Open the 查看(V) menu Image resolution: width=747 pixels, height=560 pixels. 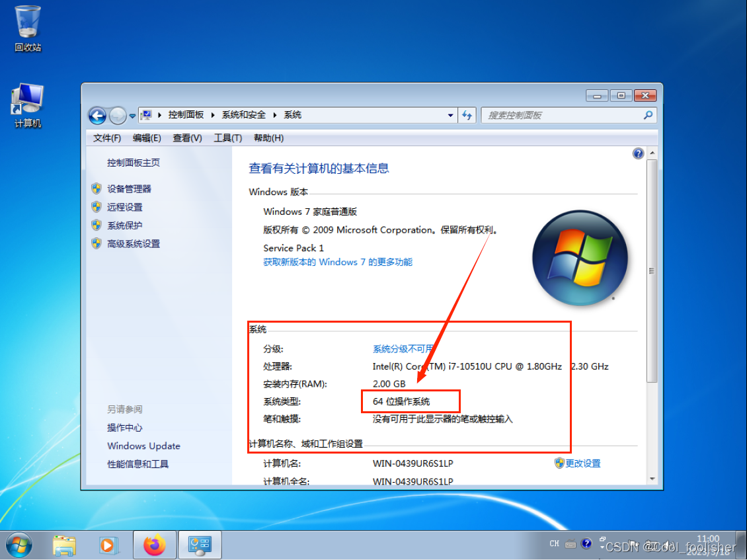(x=187, y=138)
